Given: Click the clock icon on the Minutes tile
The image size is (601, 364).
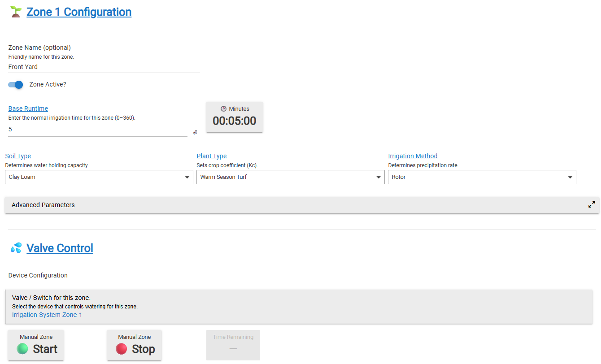Looking at the screenshot, I should (x=223, y=109).
